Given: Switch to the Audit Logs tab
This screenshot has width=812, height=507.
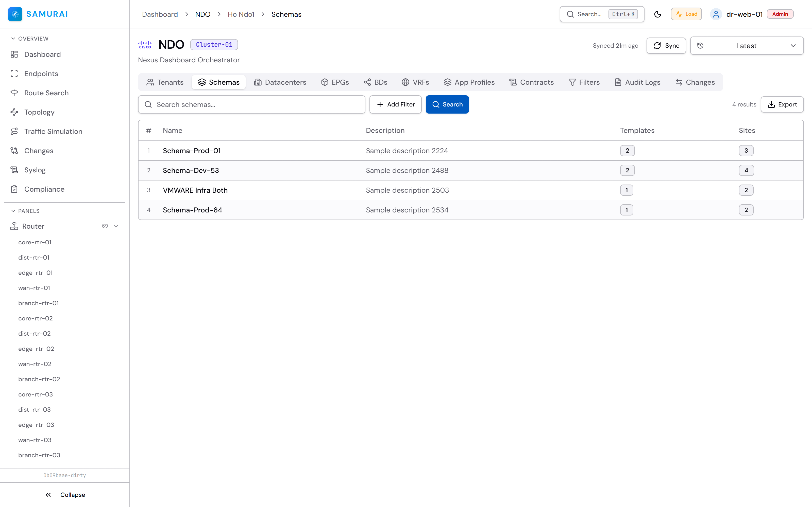Looking at the screenshot, I should 637,82.
